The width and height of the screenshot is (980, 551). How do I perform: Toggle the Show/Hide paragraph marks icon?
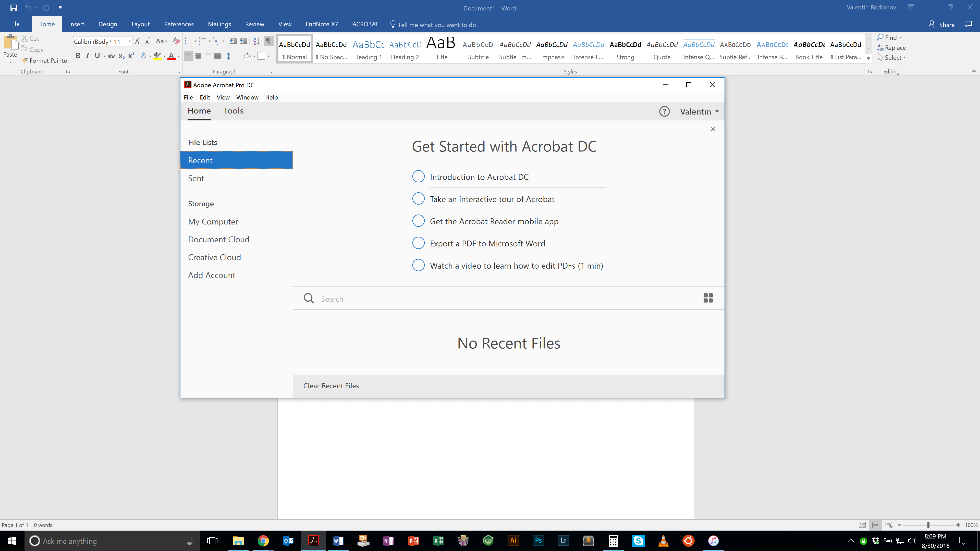[x=268, y=41]
